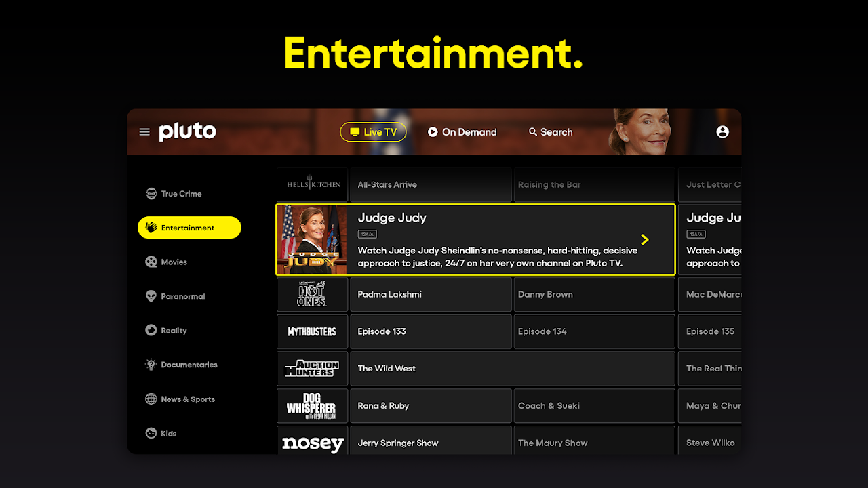The width and height of the screenshot is (868, 488).
Task: Select the Documentaries category
Action: click(182, 365)
